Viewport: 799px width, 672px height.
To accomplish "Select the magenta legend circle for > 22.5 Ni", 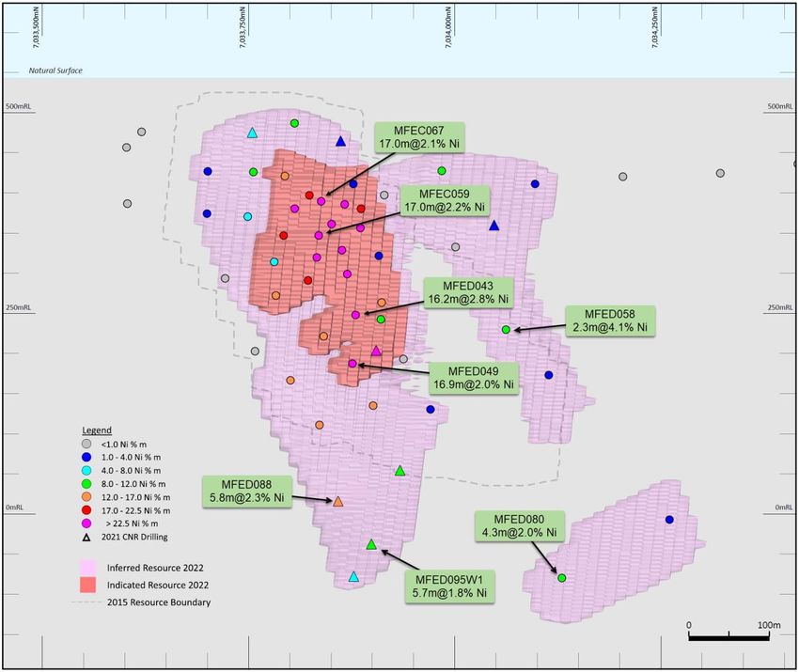I will click(x=86, y=523).
